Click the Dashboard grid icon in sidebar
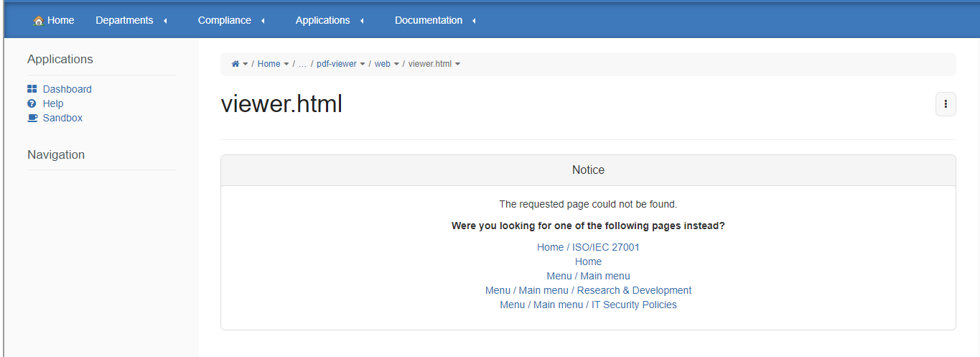 [x=32, y=89]
